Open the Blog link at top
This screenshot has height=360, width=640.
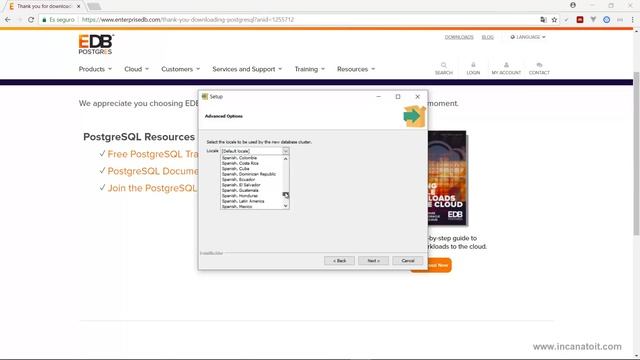point(487,37)
